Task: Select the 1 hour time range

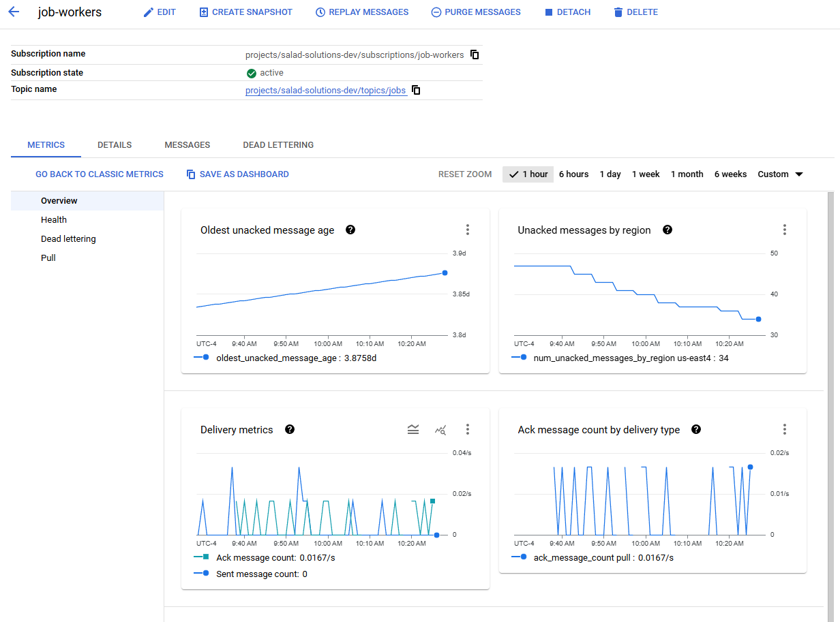Action: tap(528, 174)
